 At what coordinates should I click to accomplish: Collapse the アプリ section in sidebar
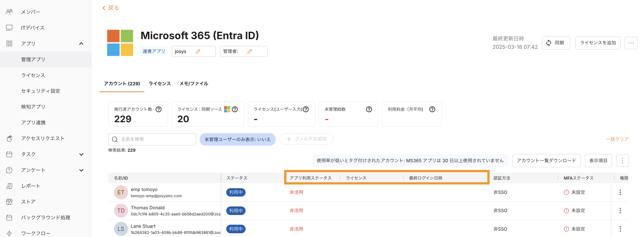[81, 44]
